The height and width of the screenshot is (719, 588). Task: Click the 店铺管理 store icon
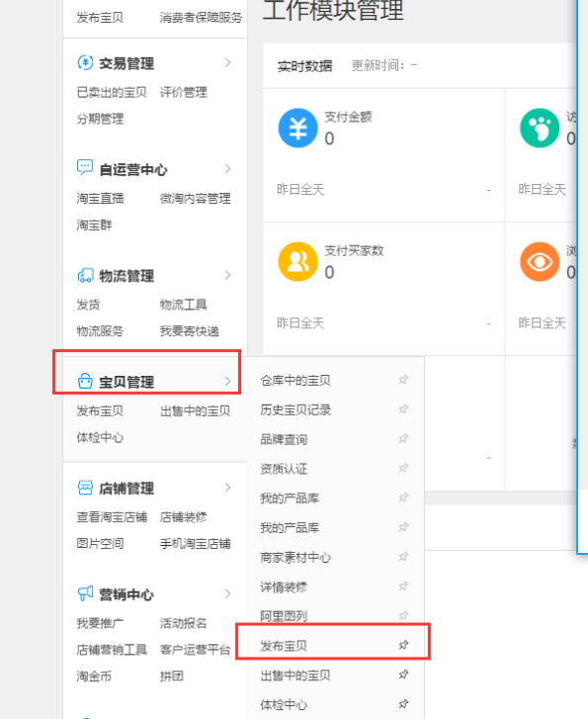pyautogui.click(x=85, y=488)
